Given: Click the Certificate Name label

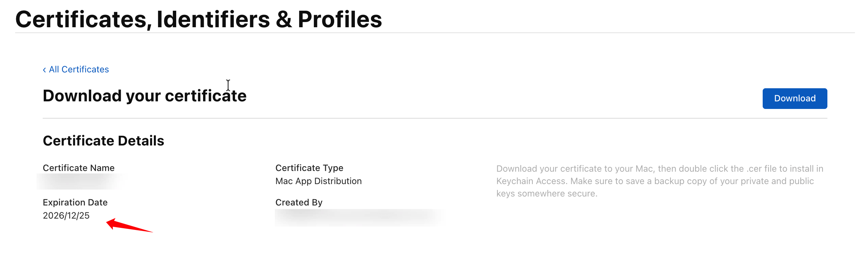Looking at the screenshot, I should tap(78, 168).
